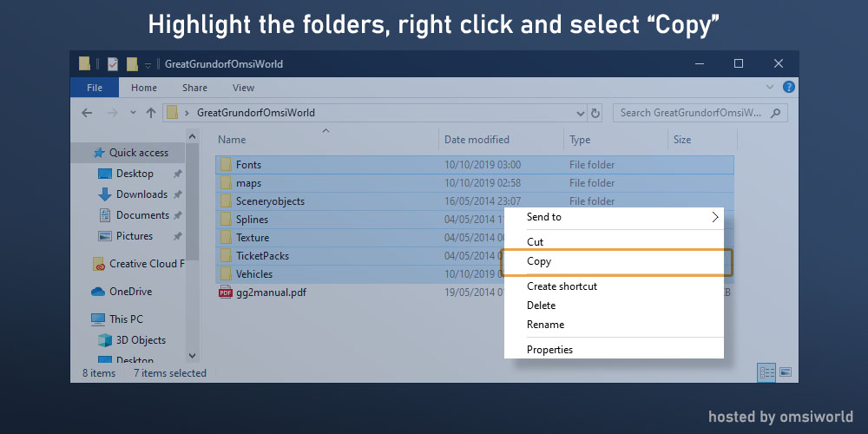Click navigation pane scroll up arrow
The width and height of the screenshot is (868, 434).
tap(192, 136)
